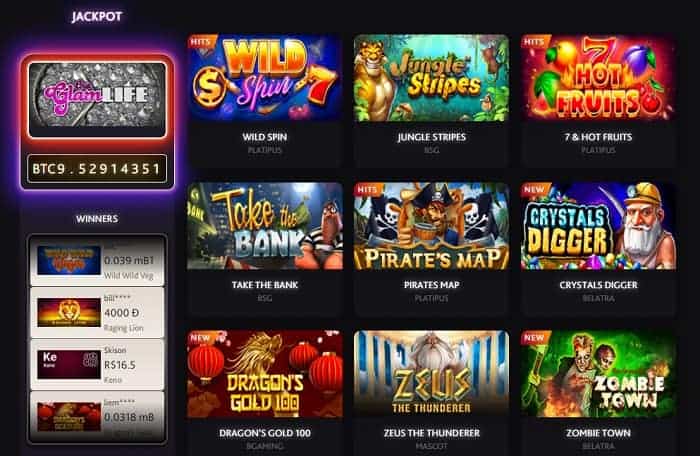Launch Crystals Digger game thumbnail
Viewport: 700px width, 456px height.
pos(598,226)
